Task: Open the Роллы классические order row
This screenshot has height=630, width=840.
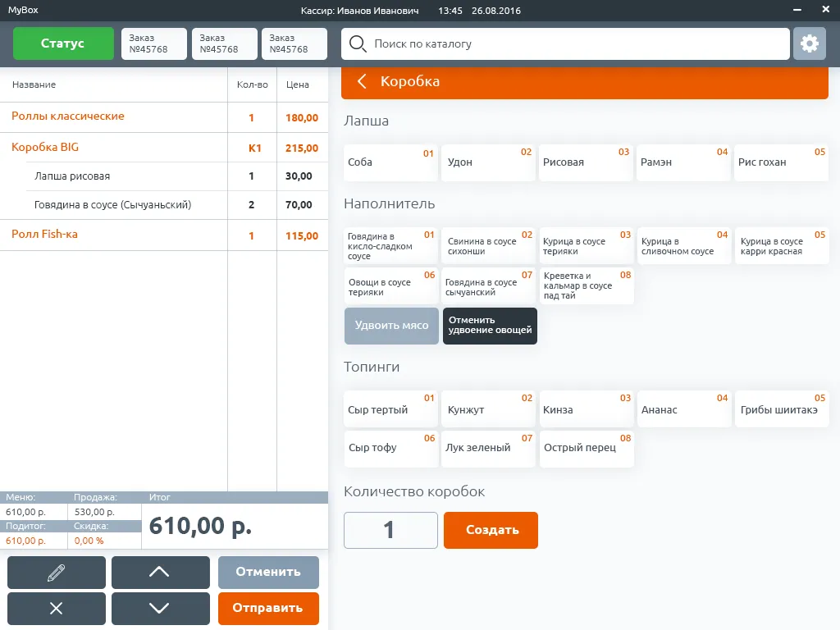Action: [x=68, y=116]
